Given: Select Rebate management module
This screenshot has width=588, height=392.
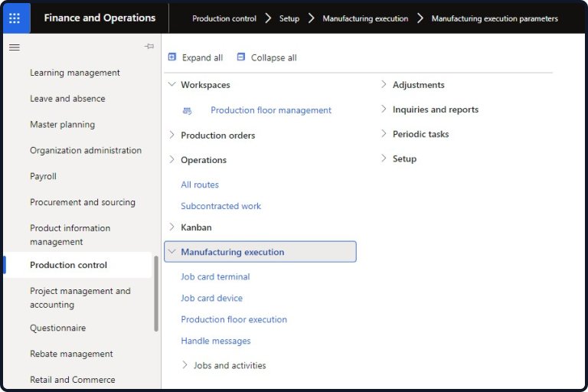Looking at the screenshot, I should pyautogui.click(x=71, y=354).
